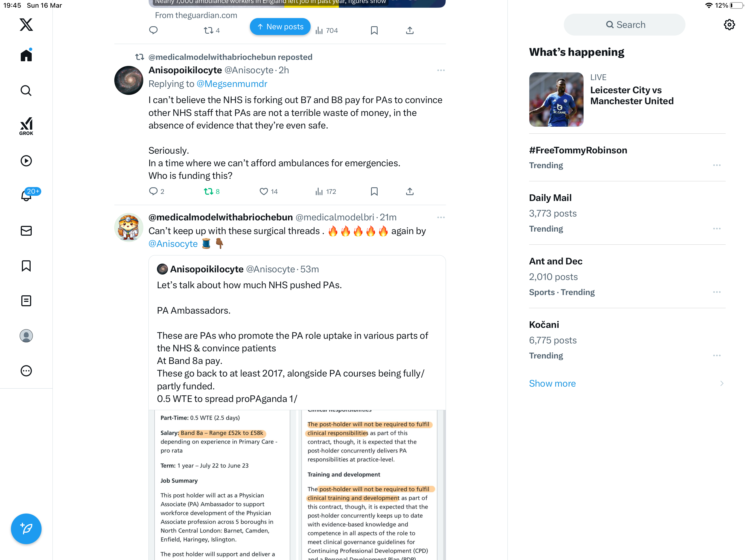
Task: Open the video play sidebar icon
Action: (26, 161)
